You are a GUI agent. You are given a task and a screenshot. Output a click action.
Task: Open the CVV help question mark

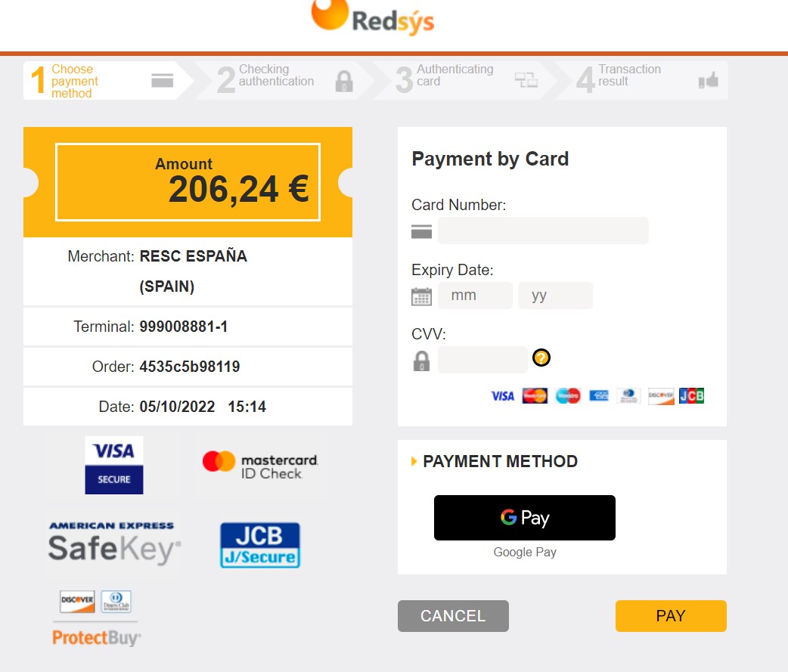[541, 358]
